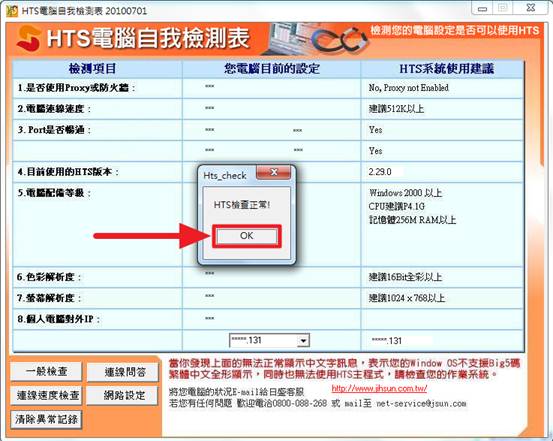This screenshot has width=553, height=441.
Task: Click the IP address combo box field
Action: 269,341
